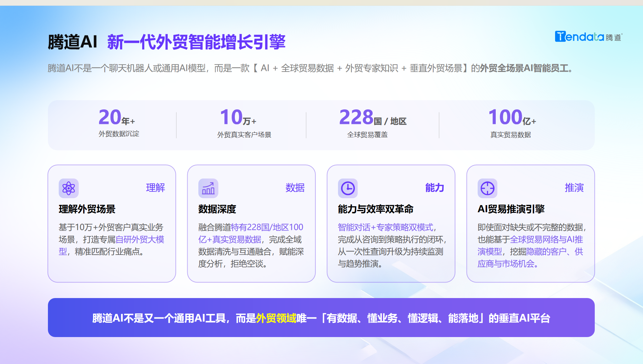Click the 100亿+ statistic
643x364 pixels.
pos(512,117)
